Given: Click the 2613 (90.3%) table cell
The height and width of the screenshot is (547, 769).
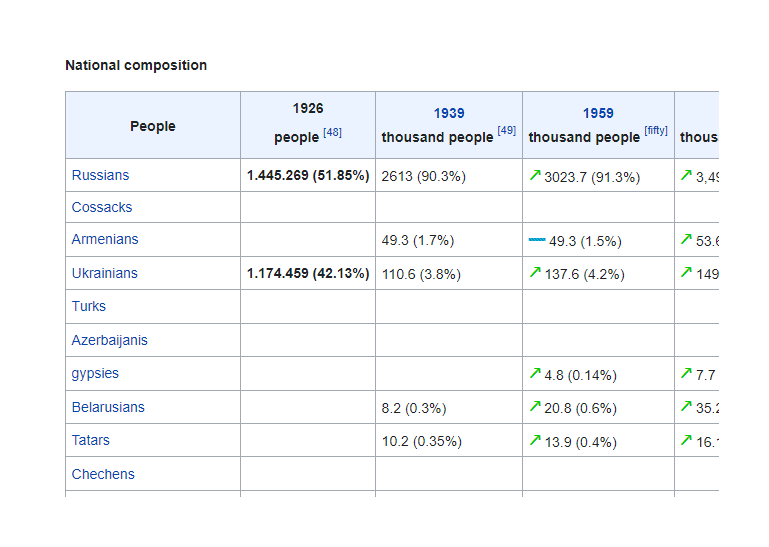Looking at the screenshot, I should tap(424, 176).
